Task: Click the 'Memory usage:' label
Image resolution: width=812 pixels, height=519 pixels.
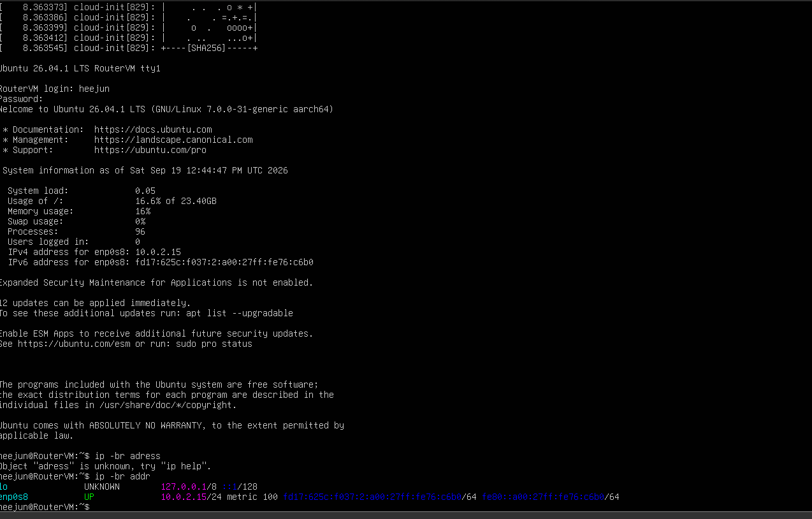Action: pyautogui.click(x=40, y=211)
